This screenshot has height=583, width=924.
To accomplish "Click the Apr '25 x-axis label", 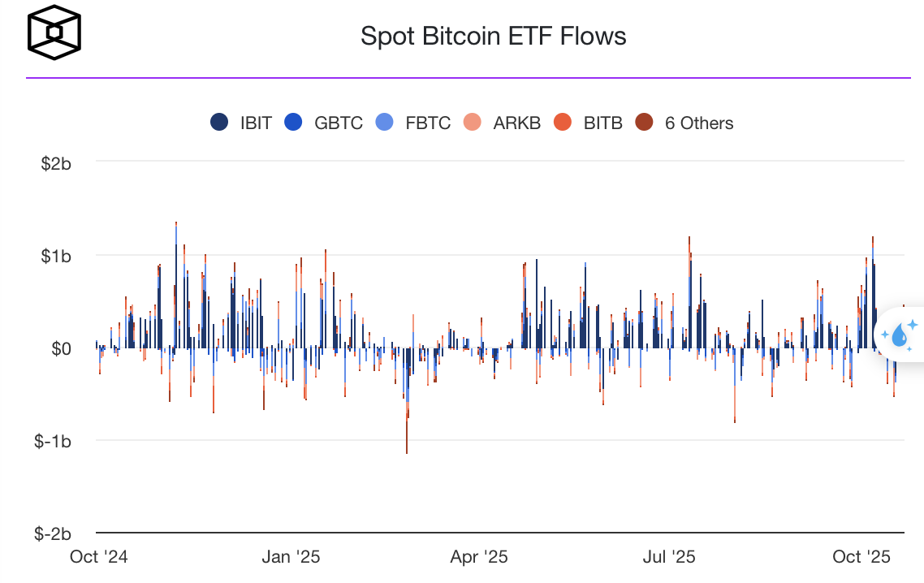I will pos(480,557).
